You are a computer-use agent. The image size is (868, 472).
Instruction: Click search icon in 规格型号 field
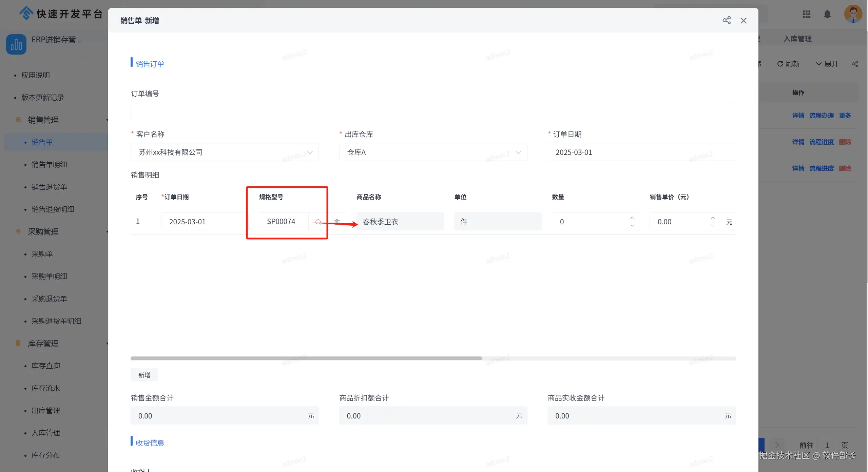tap(318, 222)
